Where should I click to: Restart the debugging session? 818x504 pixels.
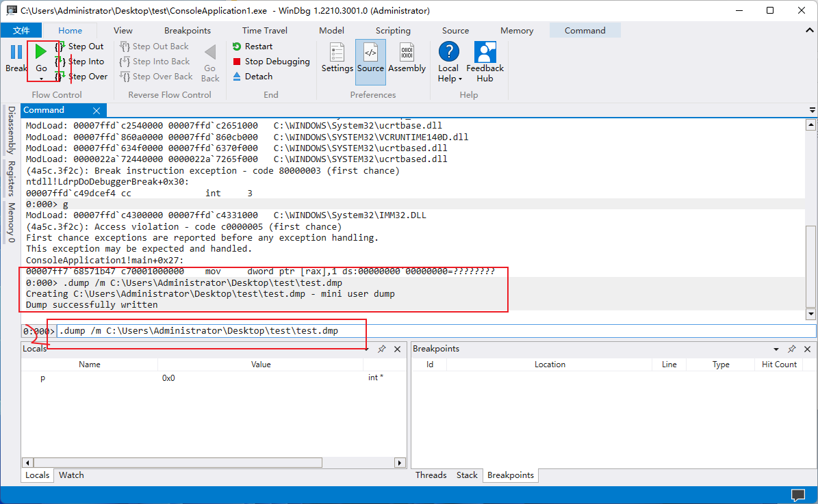[x=252, y=47]
